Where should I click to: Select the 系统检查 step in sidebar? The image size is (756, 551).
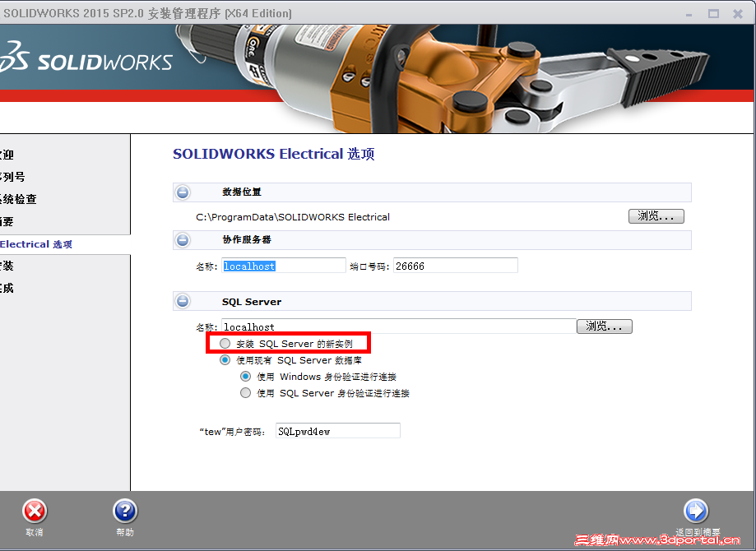click(x=18, y=199)
